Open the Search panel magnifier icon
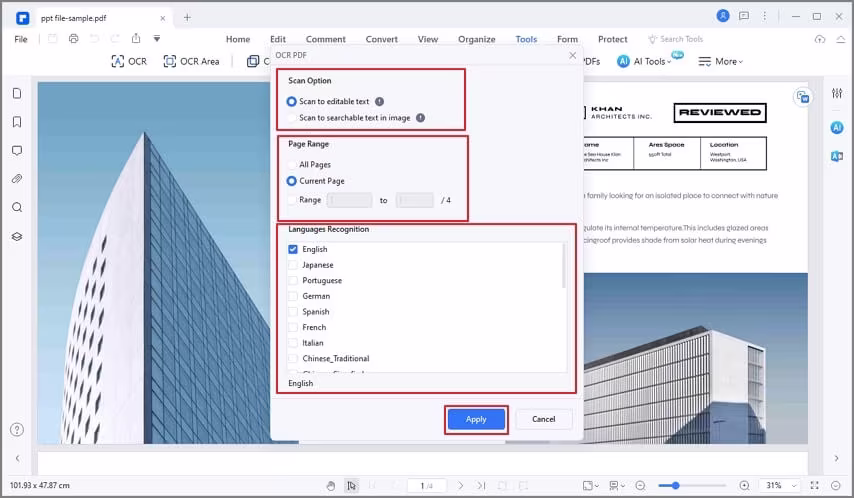The width and height of the screenshot is (854, 498). coord(17,207)
